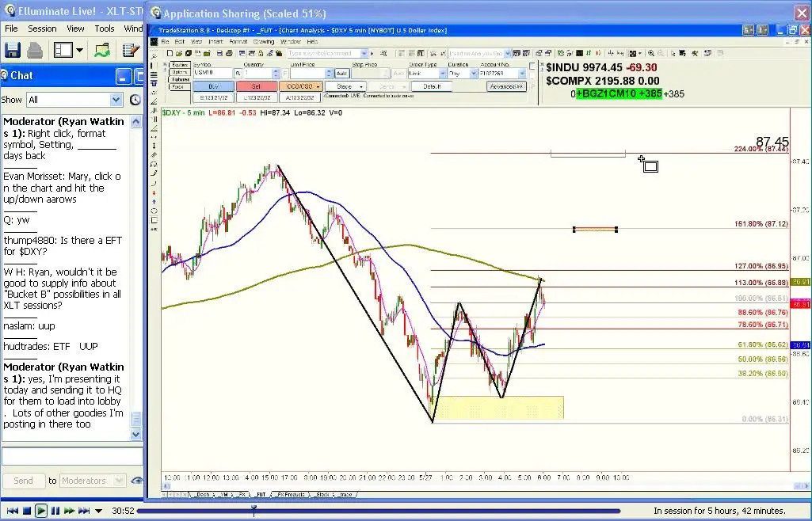This screenshot has width=812, height=521.
Task: Click the blue Buy button
Action: (213, 86)
